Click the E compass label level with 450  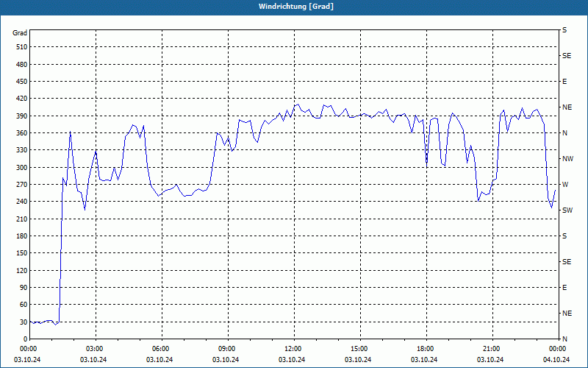pyautogui.click(x=564, y=82)
